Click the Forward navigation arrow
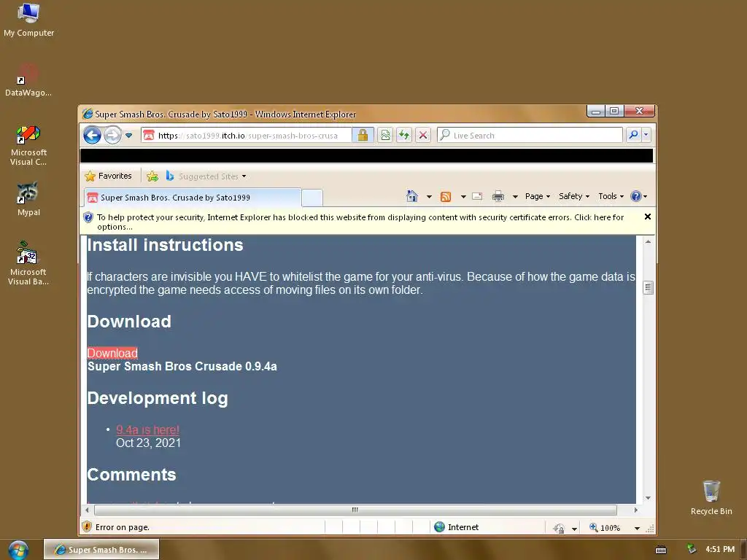747x560 pixels. coord(112,135)
